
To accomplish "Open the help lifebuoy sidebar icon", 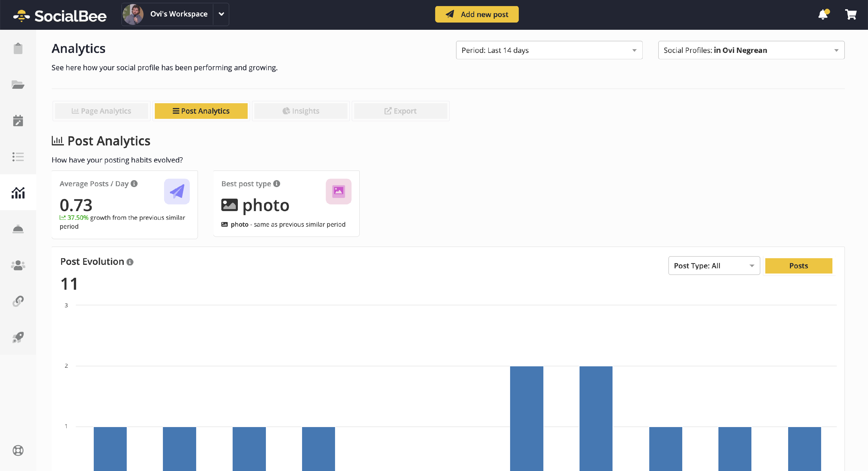I will coord(18,450).
